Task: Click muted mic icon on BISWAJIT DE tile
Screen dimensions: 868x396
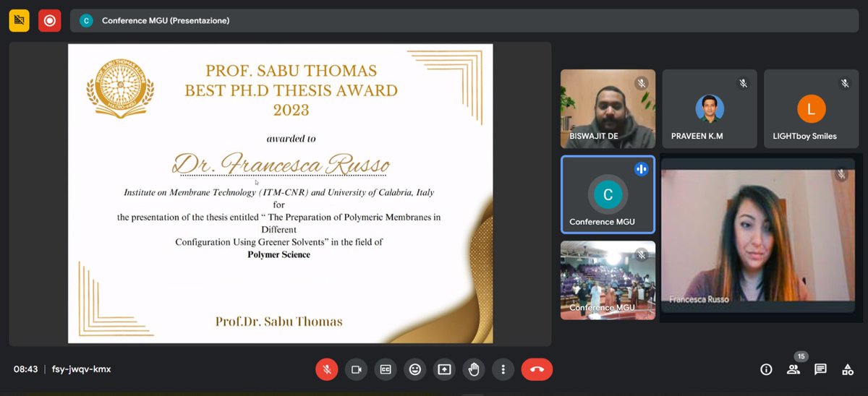Action: point(641,84)
